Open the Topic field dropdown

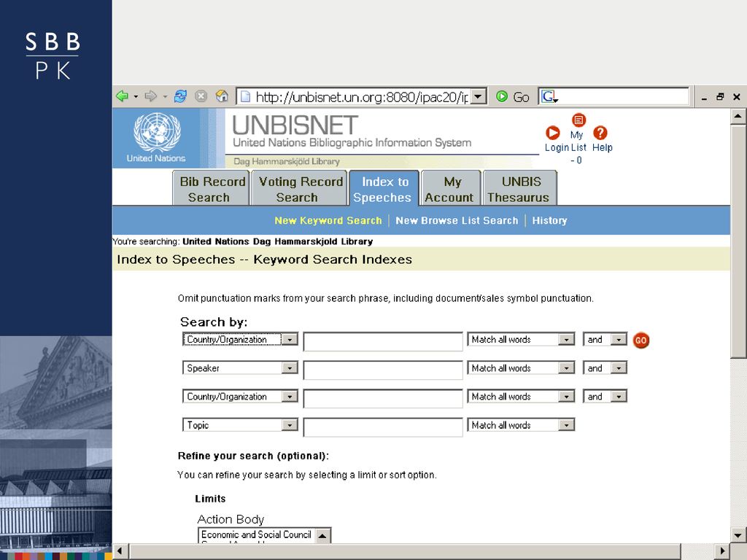289,425
